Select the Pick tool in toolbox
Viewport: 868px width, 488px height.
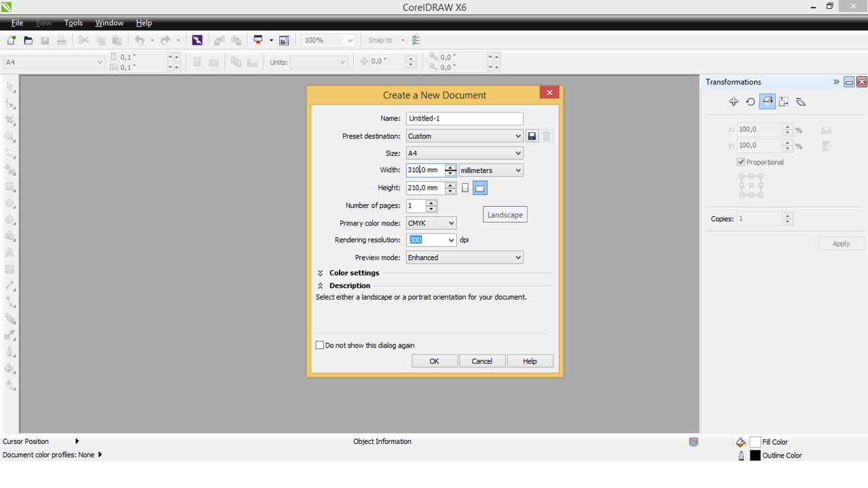point(10,87)
